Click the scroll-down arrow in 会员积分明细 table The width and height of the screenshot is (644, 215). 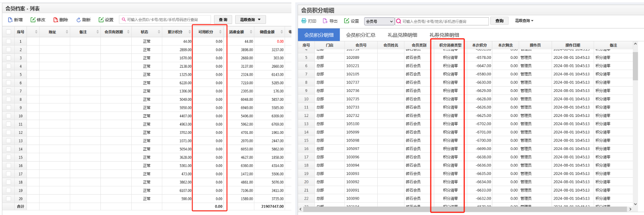click(635, 204)
